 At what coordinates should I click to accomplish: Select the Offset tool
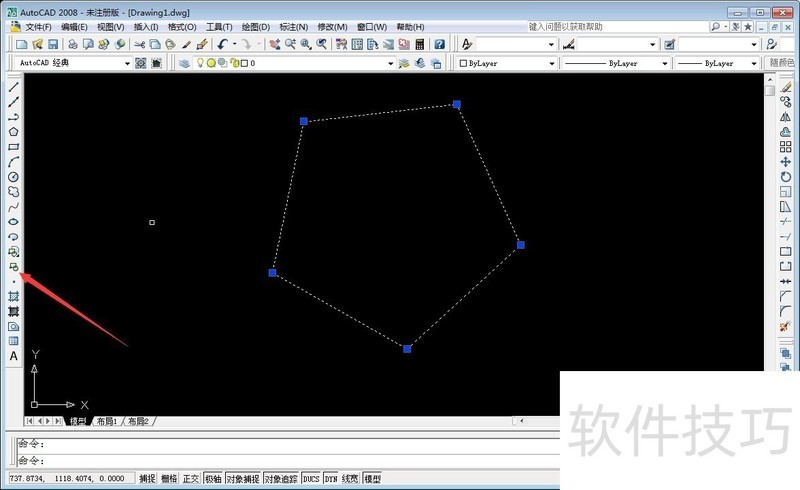[x=786, y=132]
